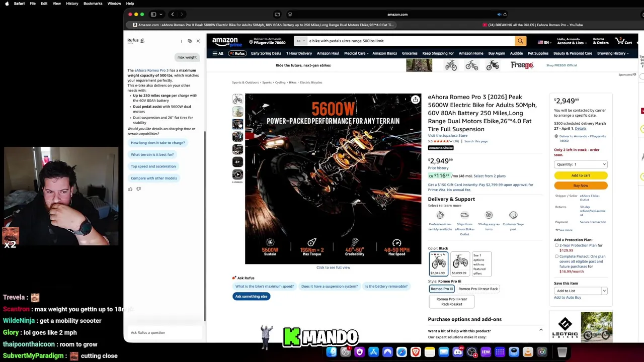This screenshot has width=644, height=362.
Task: Open Safari Bookmarks menu
Action: point(93,4)
